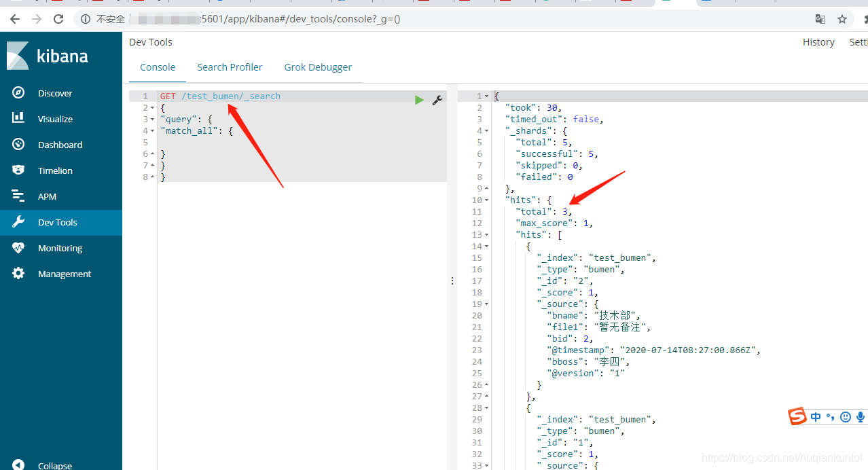This screenshot has width=868, height=470.
Task: Open the APM icon in sidebar
Action: 18,196
